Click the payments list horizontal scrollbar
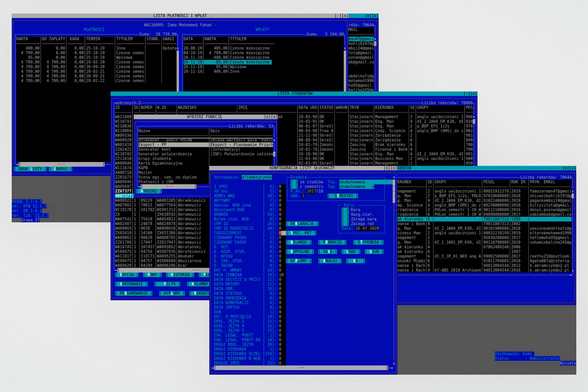The height and width of the screenshot is (392, 588). pyautogui.click(x=62, y=164)
